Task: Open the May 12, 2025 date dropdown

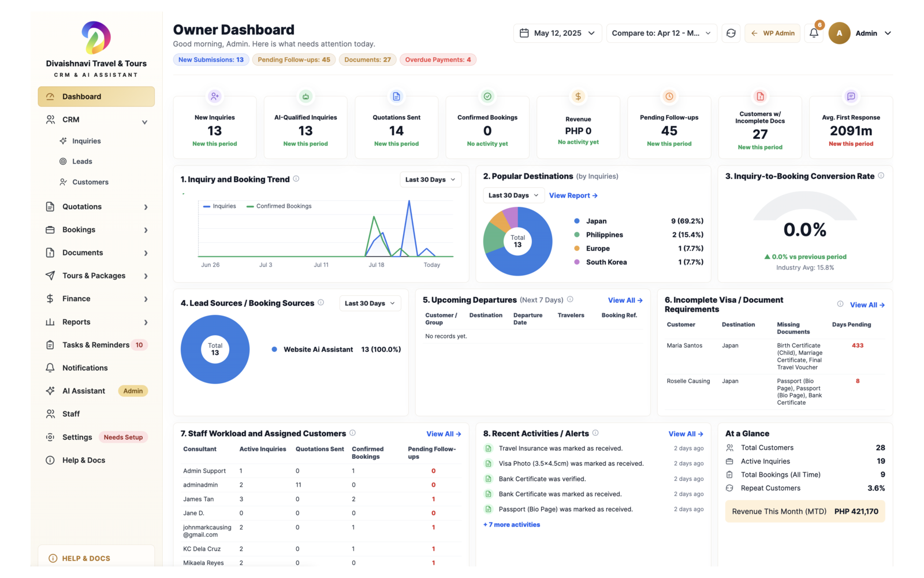Action: tap(557, 33)
